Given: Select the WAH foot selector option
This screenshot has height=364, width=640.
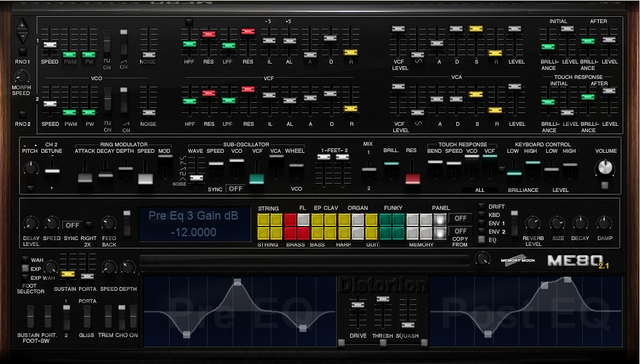Looking at the screenshot, I should (x=25, y=260).
